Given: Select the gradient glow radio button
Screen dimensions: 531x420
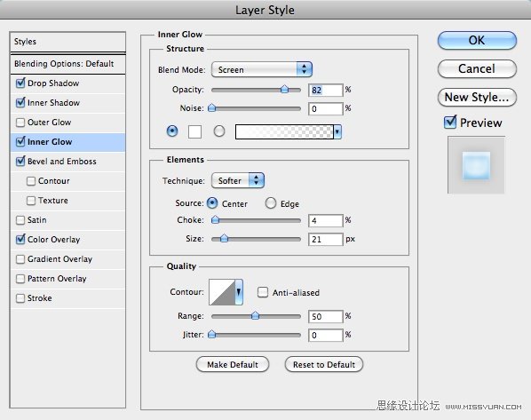Looking at the screenshot, I should pyautogui.click(x=219, y=131).
